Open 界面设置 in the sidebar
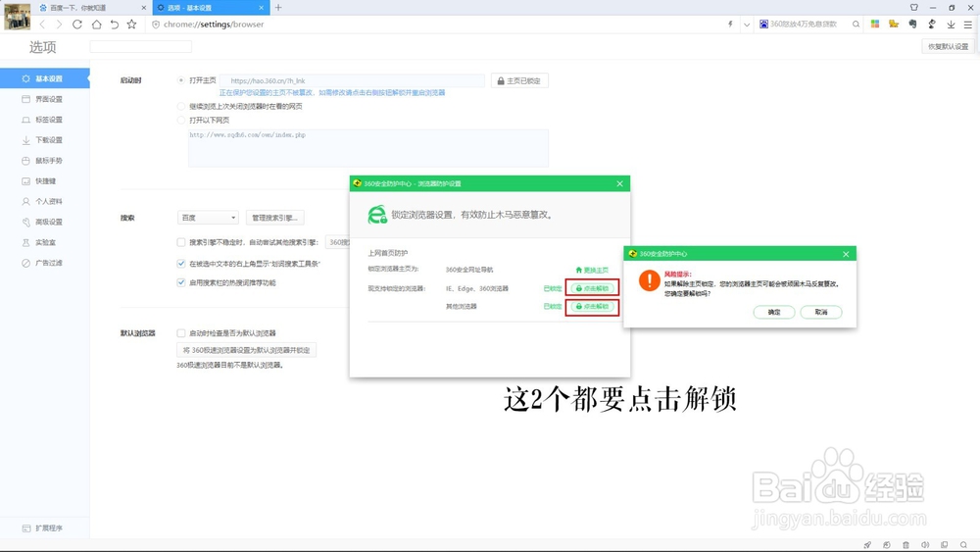Image resolution: width=980 pixels, height=552 pixels. (44, 99)
